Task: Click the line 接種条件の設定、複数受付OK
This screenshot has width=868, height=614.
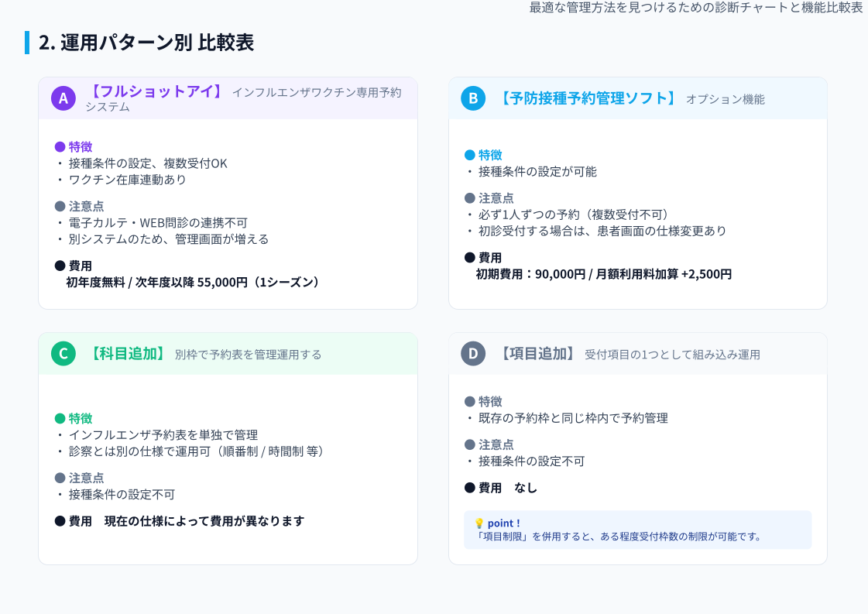Action: [148, 163]
